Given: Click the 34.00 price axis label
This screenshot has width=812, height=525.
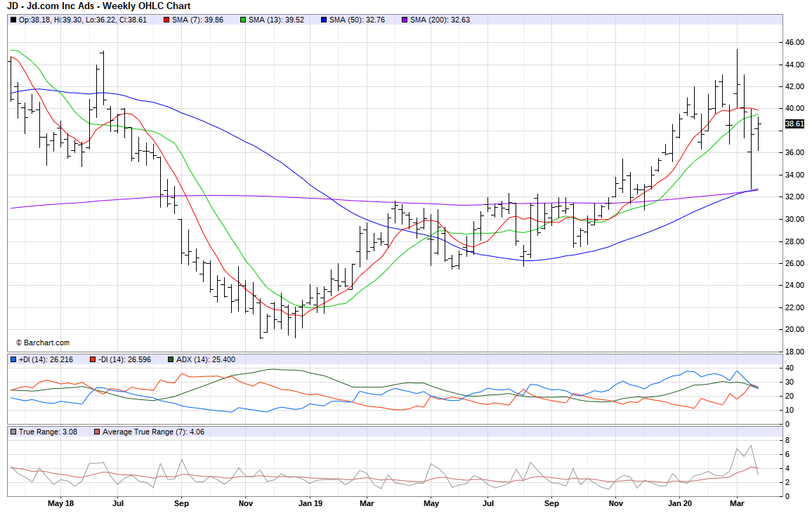Looking at the screenshot, I should [795, 175].
